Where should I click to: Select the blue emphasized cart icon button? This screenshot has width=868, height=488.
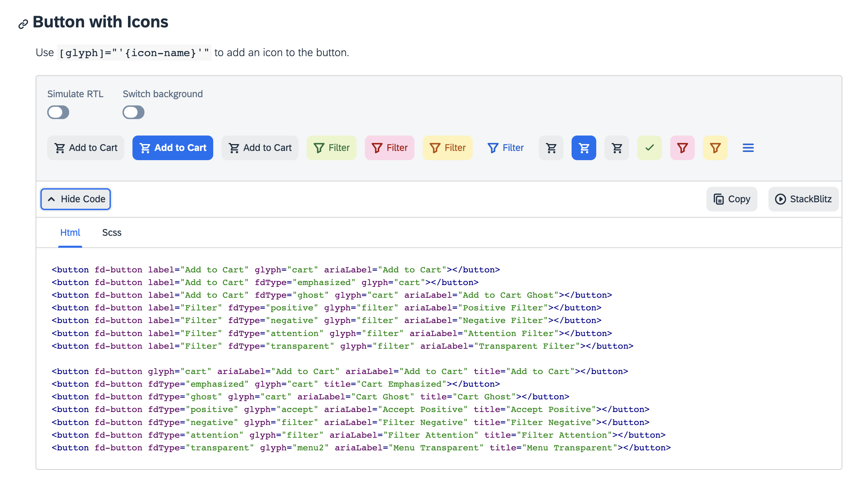584,147
